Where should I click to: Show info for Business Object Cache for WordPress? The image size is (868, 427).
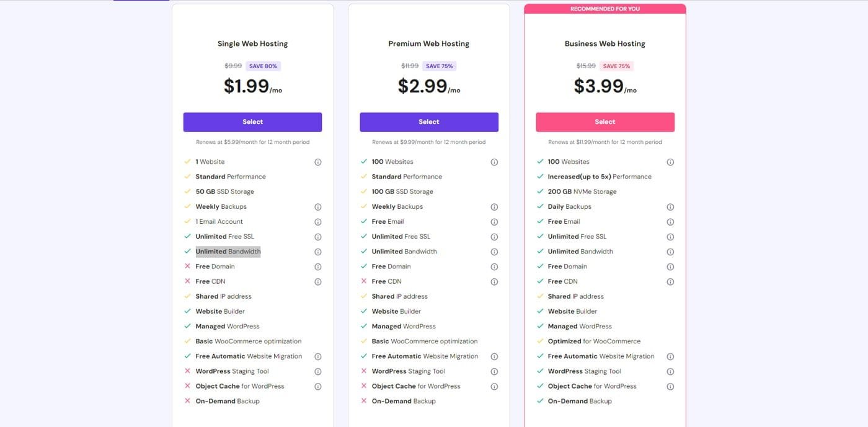pos(670,387)
